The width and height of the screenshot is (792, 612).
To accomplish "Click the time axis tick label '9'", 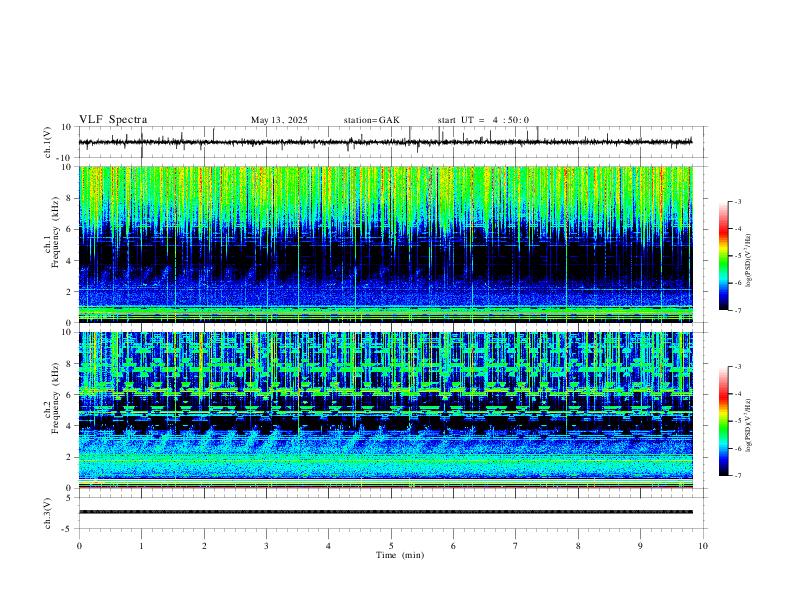I will tap(640, 546).
